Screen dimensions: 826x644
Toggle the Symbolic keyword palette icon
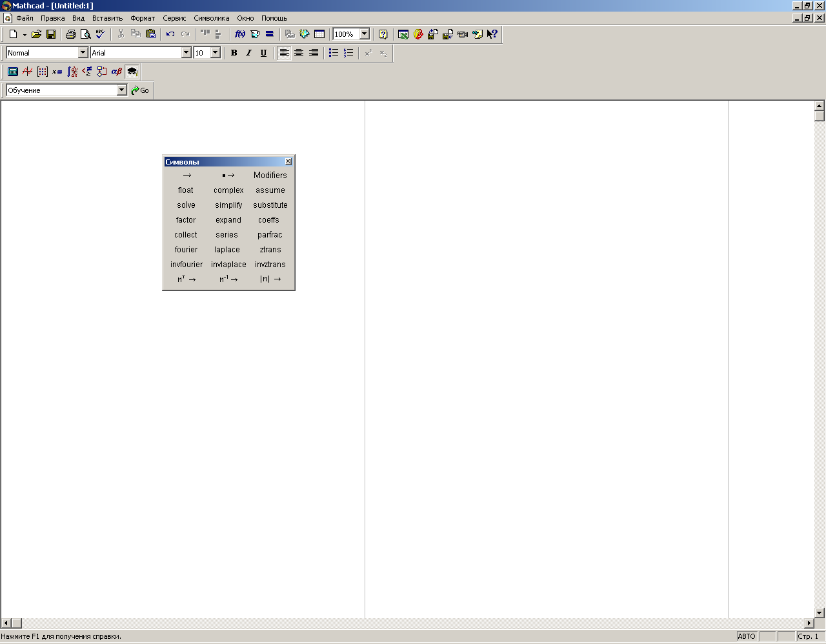pyautogui.click(x=132, y=72)
